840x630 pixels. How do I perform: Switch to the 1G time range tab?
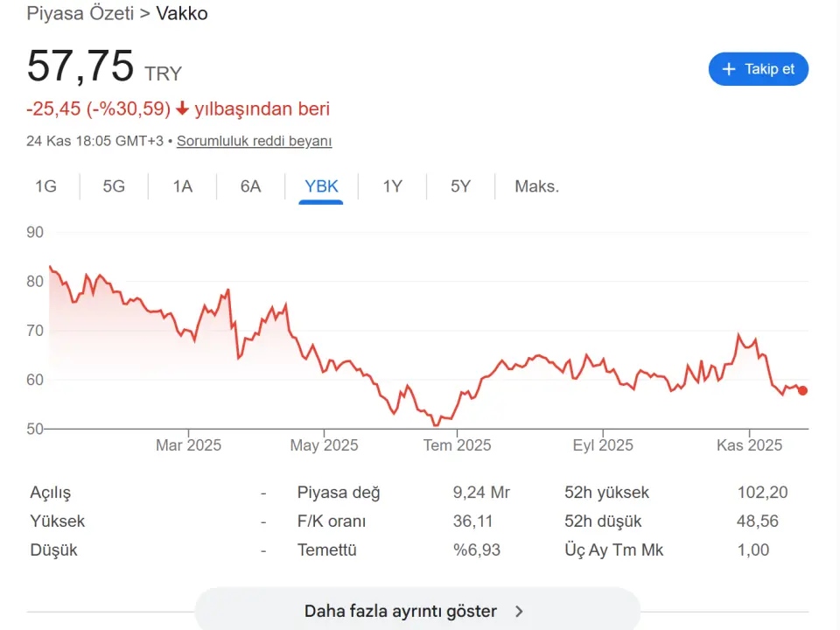coord(45,186)
